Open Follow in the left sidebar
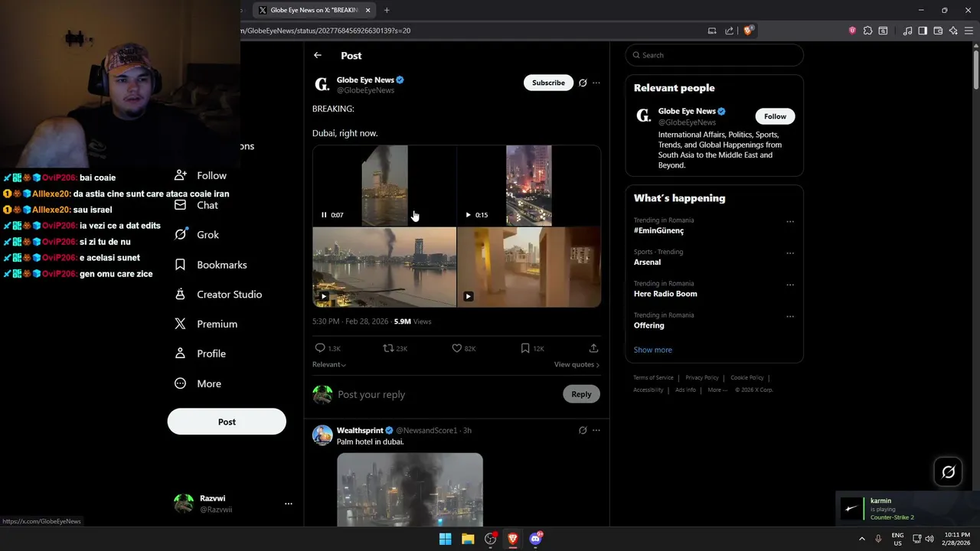 (x=201, y=175)
